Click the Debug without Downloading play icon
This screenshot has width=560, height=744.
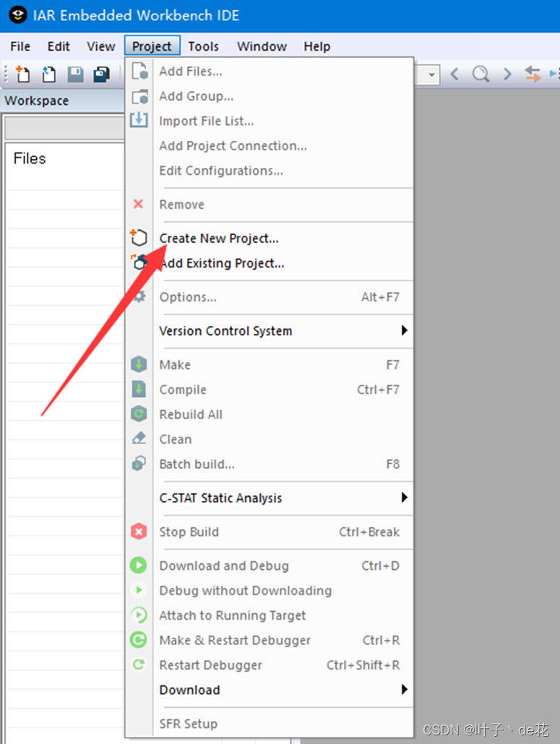(139, 590)
